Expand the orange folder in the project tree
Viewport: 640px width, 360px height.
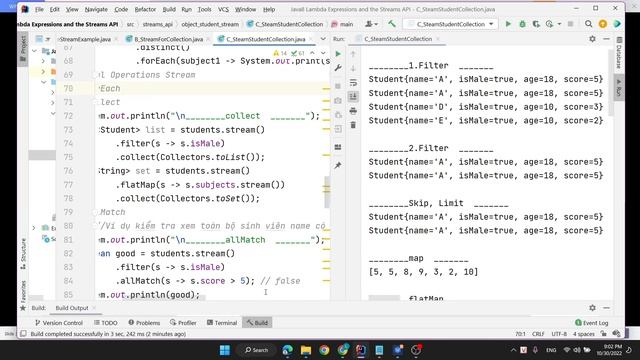43,71
